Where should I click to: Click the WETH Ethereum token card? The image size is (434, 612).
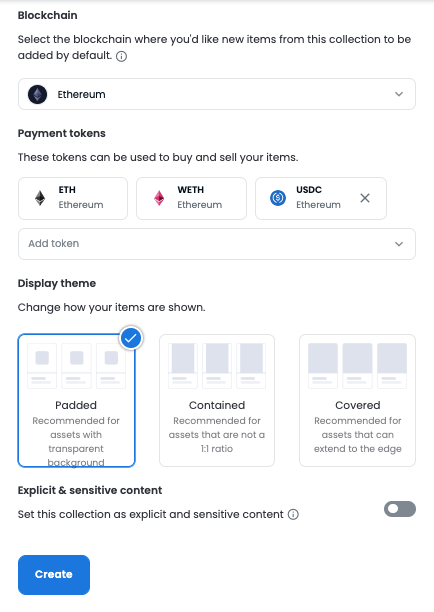(x=192, y=198)
